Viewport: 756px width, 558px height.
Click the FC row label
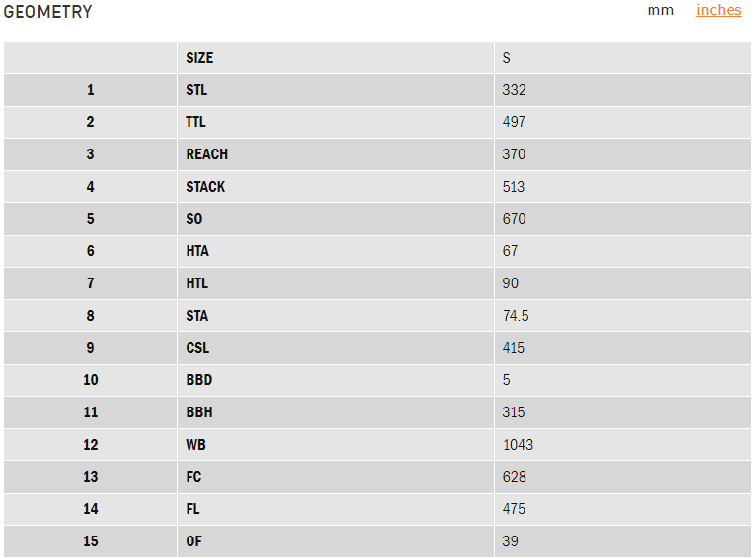(x=193, y=477)
